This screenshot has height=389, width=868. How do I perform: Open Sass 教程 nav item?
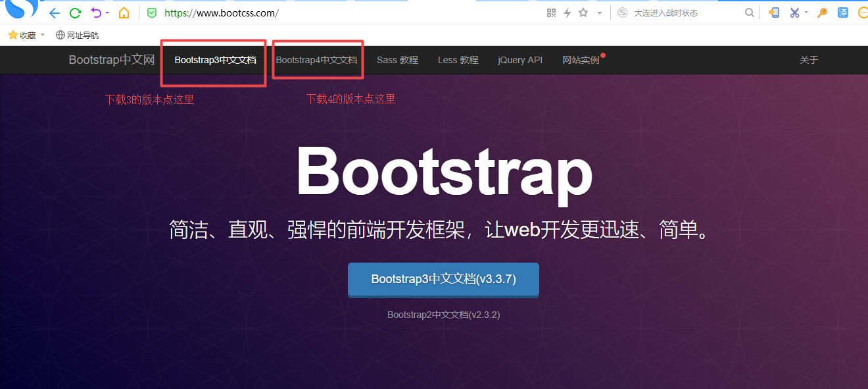397,60
